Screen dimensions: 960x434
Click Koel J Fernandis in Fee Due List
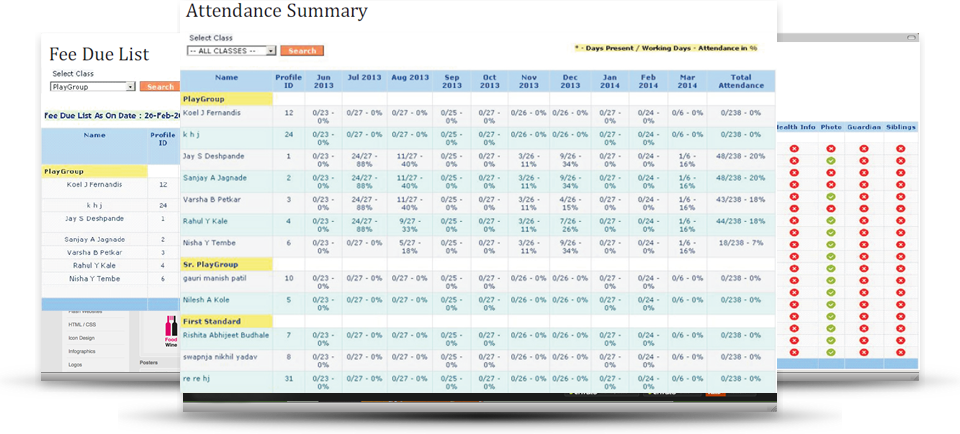click(x=94, y=184)
